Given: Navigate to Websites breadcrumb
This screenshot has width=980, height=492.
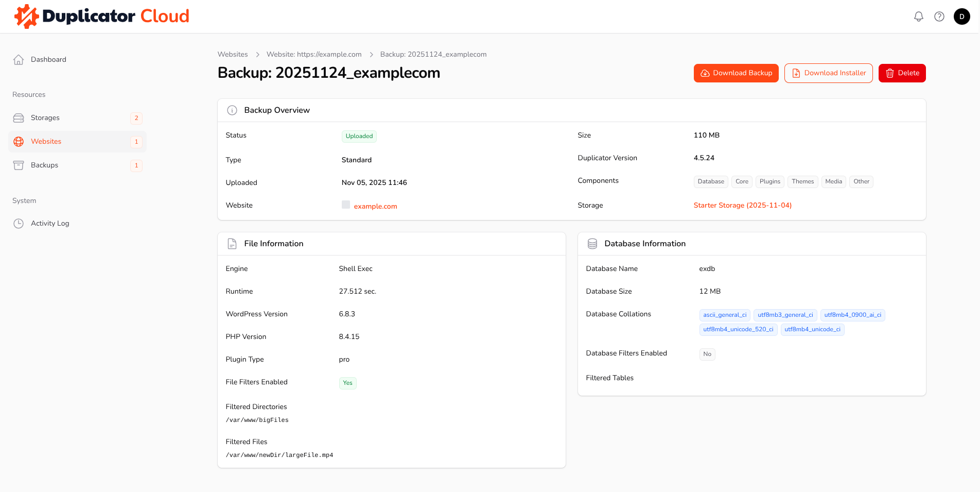Looking at the screenshot, I should click(x=233, y=55).
